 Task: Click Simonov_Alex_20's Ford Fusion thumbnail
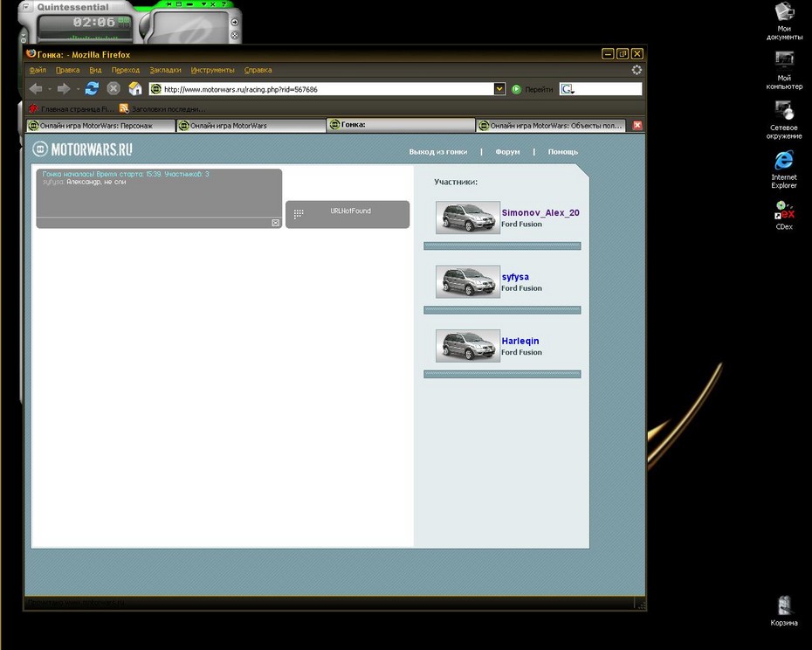tap(468, 218)
